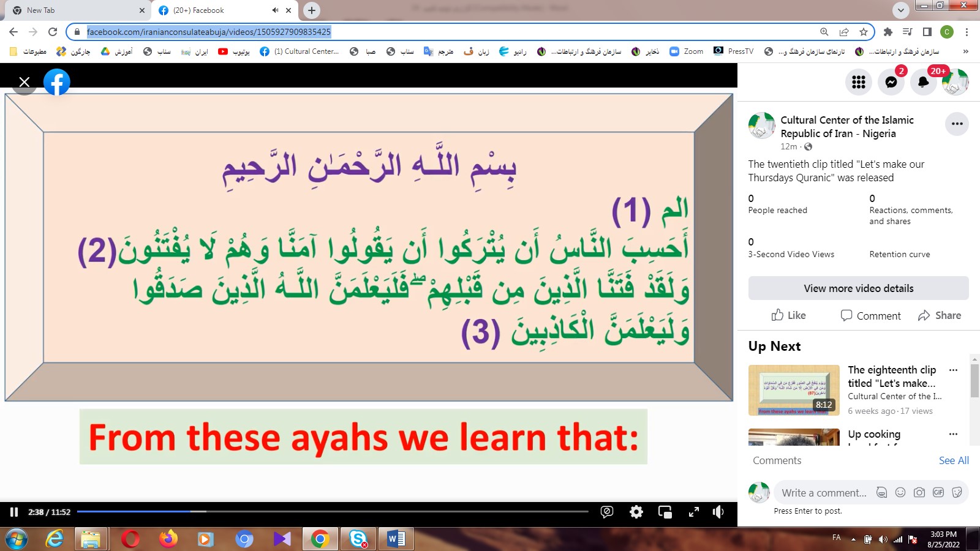This screenshot has height=551, width=980.
Task: Attach a GIF to the comment
Action: coord(938,492)
